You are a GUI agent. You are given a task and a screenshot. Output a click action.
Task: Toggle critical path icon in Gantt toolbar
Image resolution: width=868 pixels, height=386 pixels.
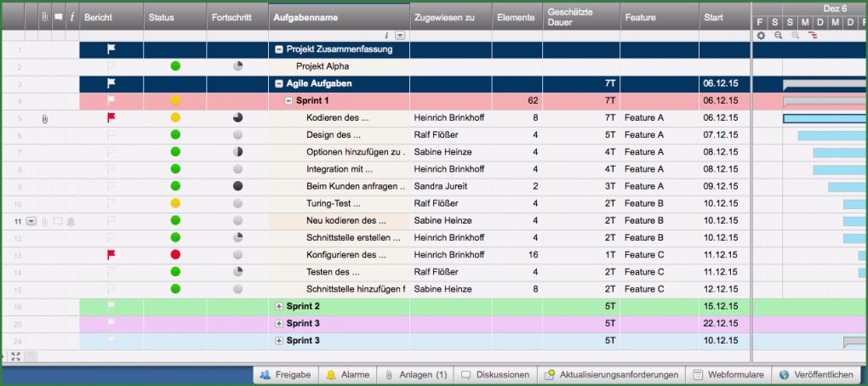pos(813,36)
